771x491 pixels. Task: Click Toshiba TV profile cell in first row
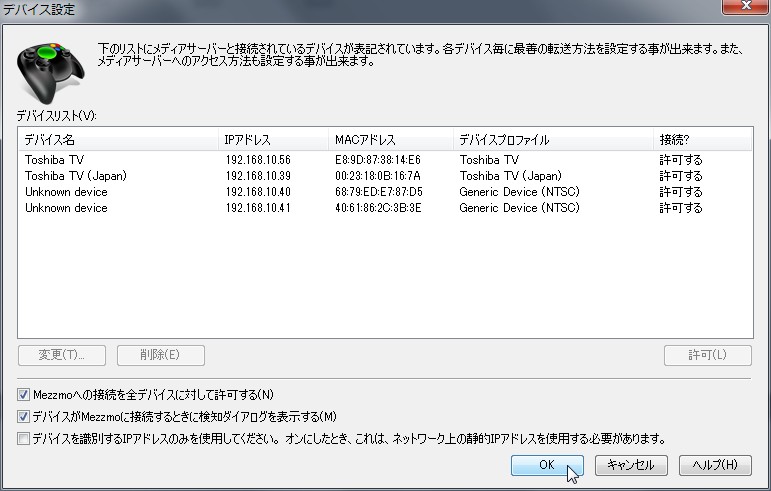point(489,160)
